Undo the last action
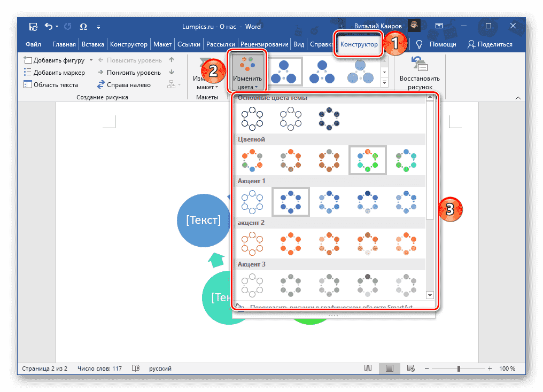This screenshot has width=543, height=392. pyautogui.click(x=48, y=26)
